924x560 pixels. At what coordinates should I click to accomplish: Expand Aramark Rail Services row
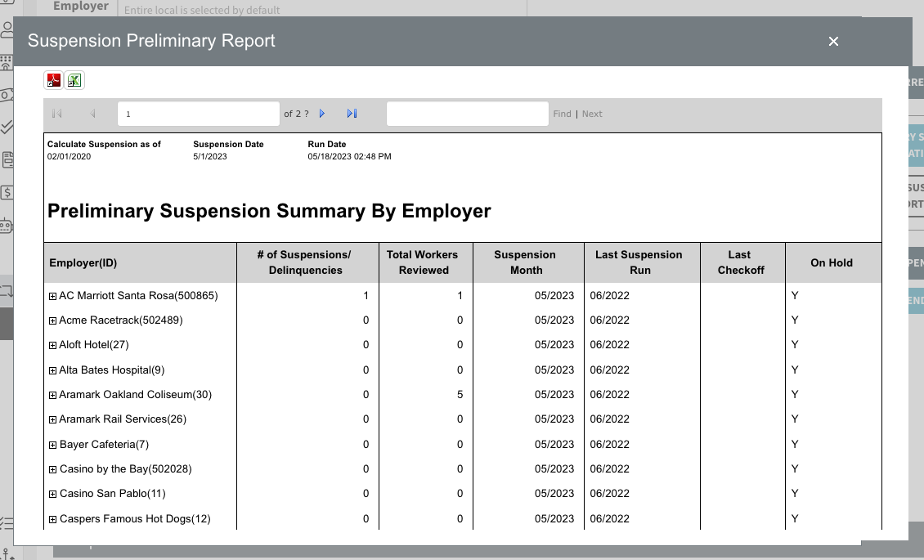pos(52,420)
